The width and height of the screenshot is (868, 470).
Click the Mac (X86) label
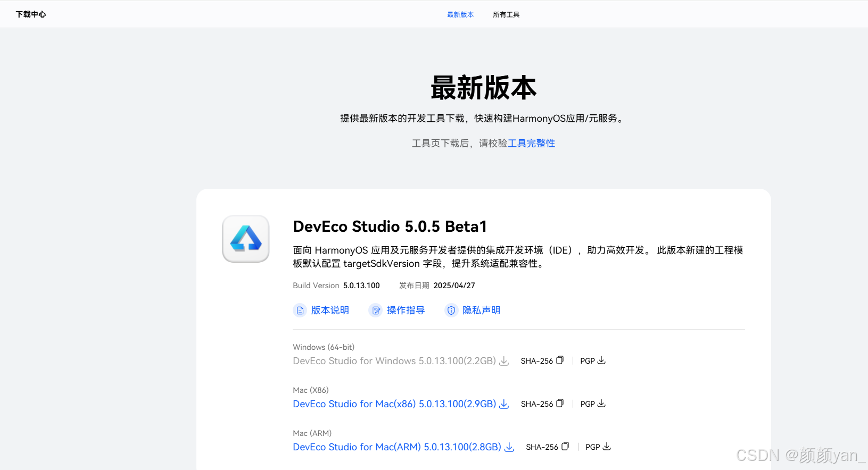pyautogui.click(x=311, y=390)
